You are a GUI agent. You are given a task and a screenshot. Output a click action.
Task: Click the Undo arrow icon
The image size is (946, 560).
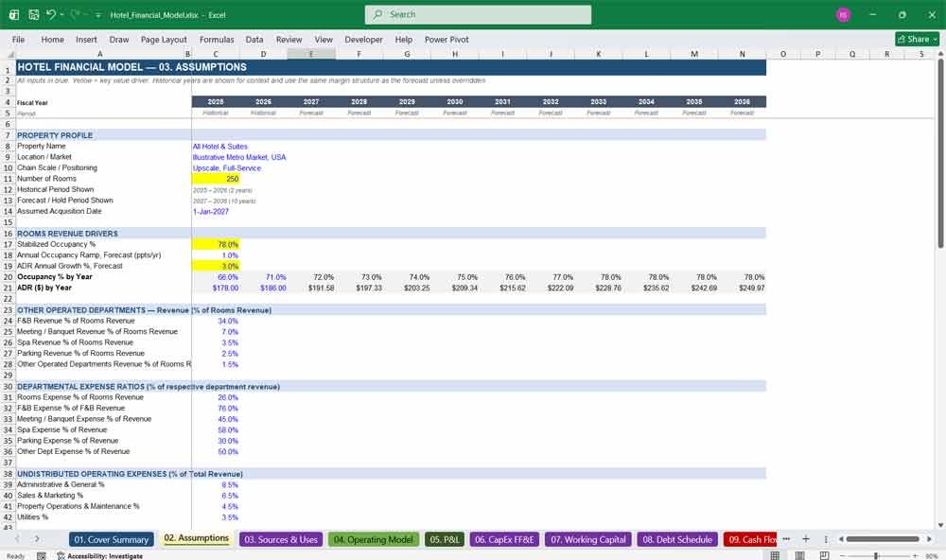pos(51,14)
